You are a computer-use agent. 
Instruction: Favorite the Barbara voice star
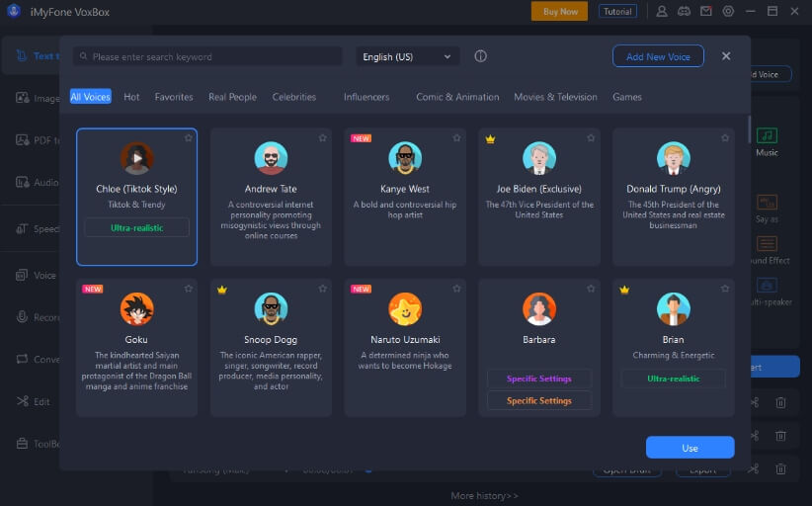[x=591, y=289]
